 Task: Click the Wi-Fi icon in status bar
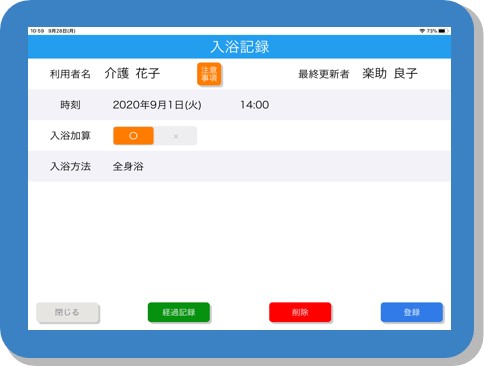point(422,31)
